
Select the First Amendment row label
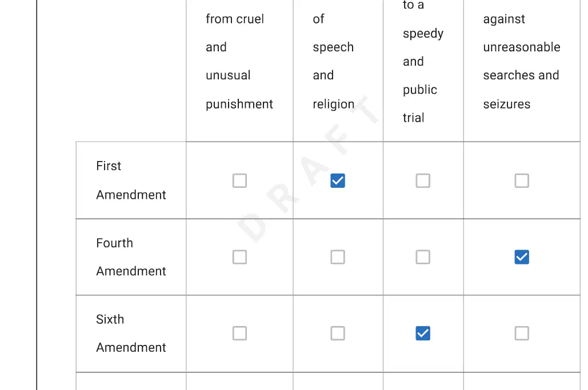[131, 180]
